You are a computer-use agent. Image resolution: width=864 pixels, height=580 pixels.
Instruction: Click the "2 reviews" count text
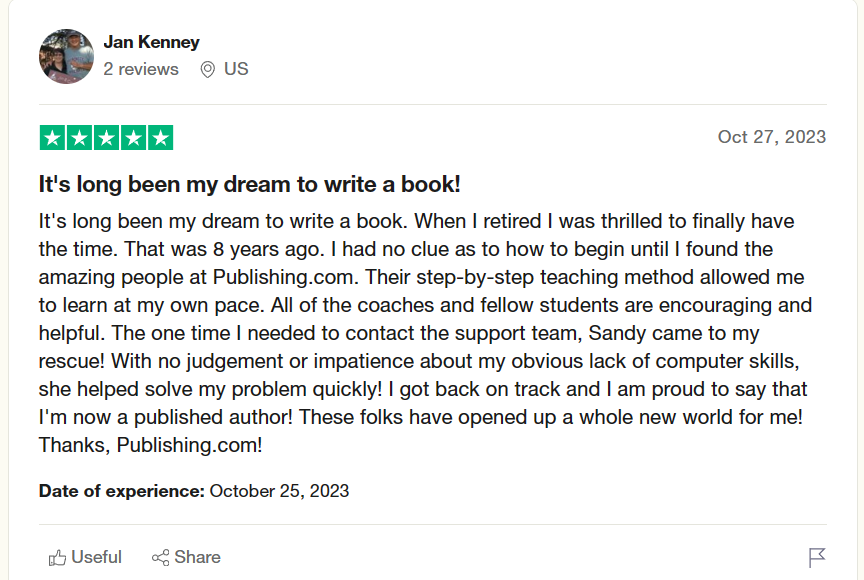click(x=141, y=69)
